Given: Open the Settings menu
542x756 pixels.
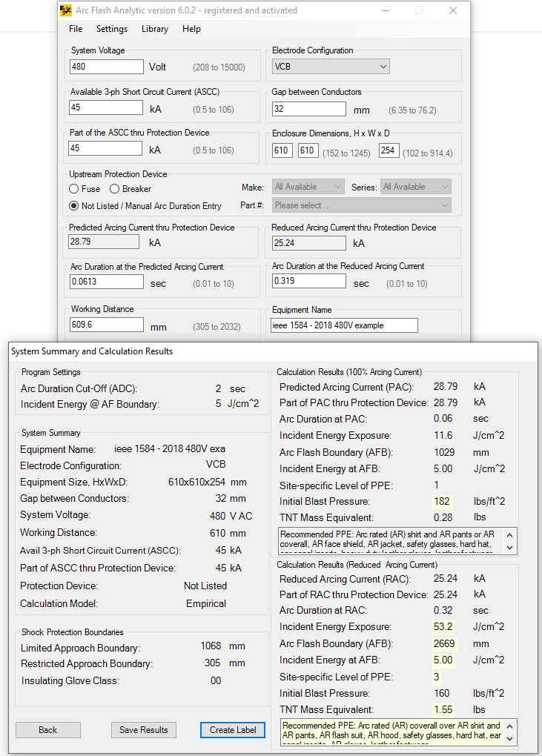Looking at the screenshot, I should (112, 29).
